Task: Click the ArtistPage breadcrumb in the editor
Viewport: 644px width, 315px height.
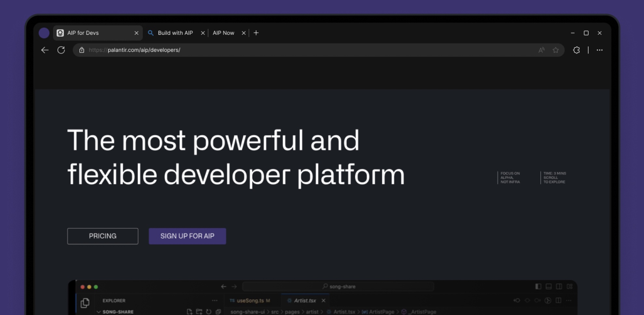Action: pos(382,312)
